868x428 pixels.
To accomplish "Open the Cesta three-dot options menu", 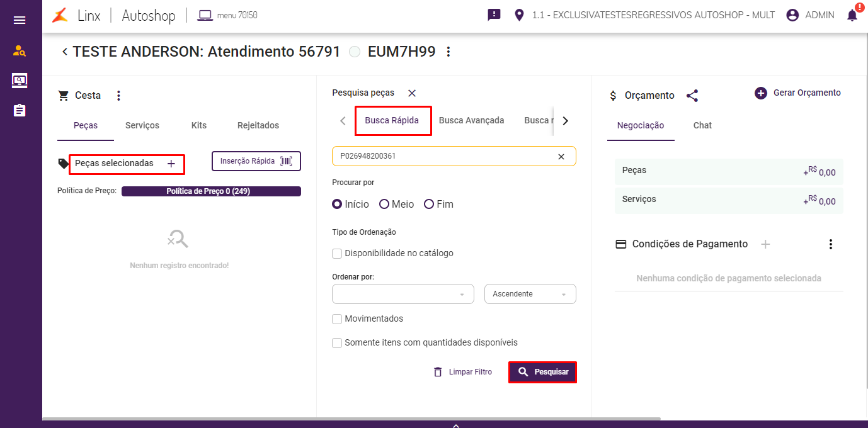I will point(118,96).
